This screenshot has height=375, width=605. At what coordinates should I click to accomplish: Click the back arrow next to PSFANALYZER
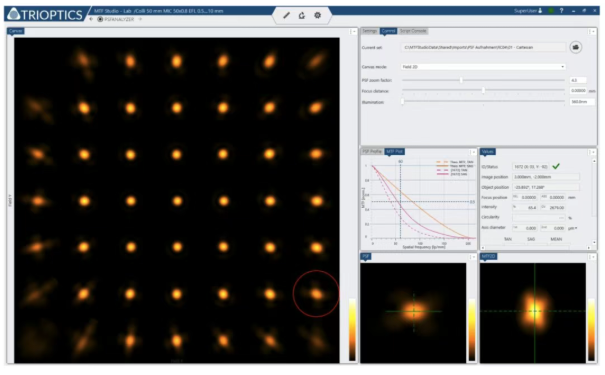click(x=91, y=19)
